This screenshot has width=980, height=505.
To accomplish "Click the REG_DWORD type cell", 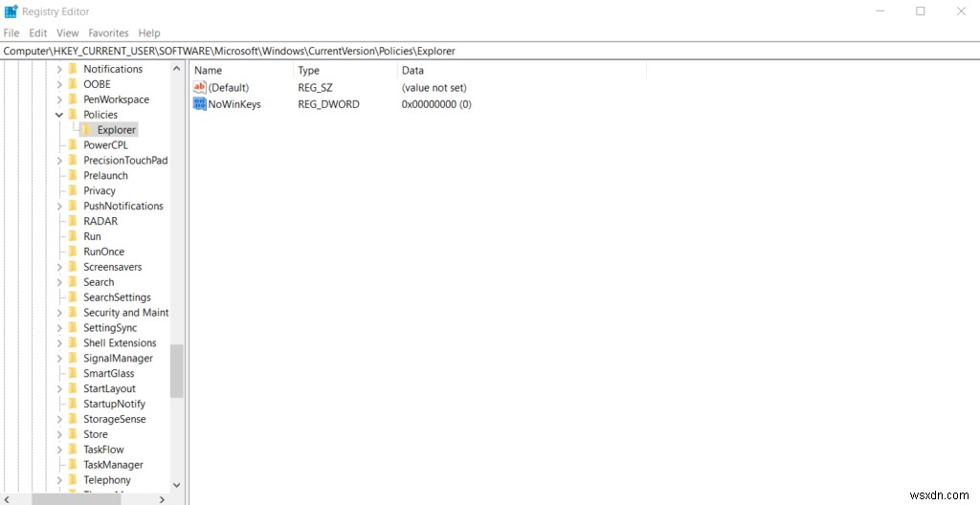I will [329, 104].
